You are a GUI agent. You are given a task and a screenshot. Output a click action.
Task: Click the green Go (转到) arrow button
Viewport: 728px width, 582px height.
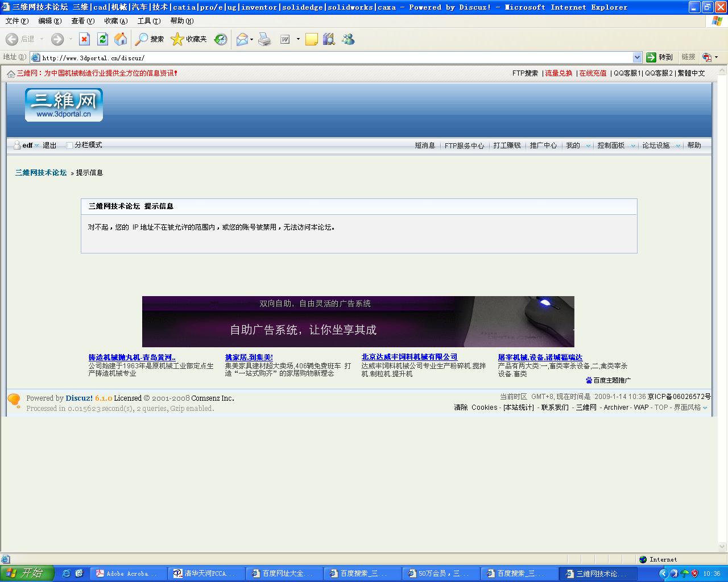point(660,57)
